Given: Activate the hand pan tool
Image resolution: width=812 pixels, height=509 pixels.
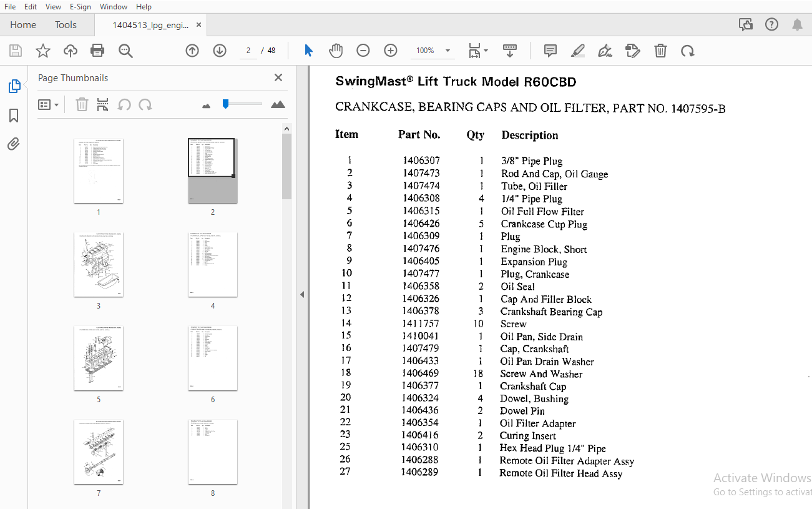Looking at the screenshot, I should [x=336, y=51].
